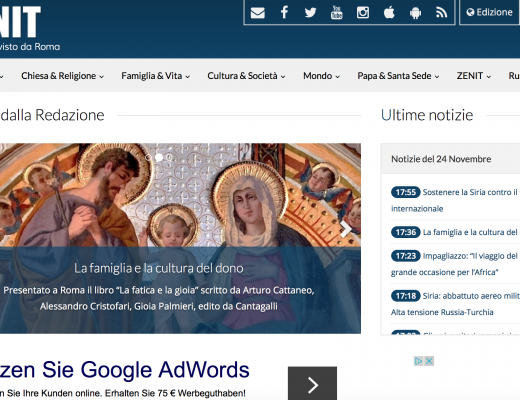Expand the Famiglia & Vita menu
The image size is (520, 400).
156,76
